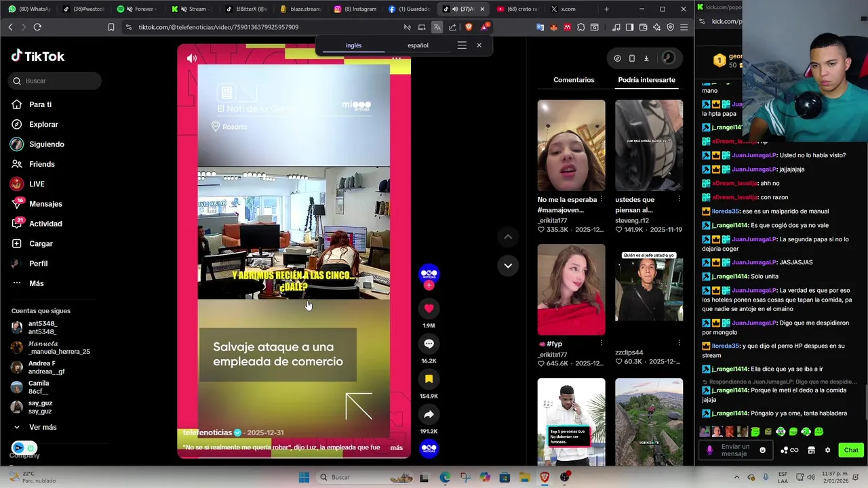Share video with arrow icon
This screenshot has height=488, width=868.
(429, 414)
